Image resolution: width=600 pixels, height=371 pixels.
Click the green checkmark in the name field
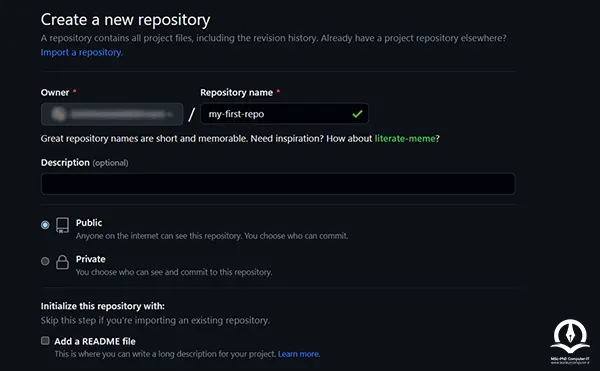[357, 114]
